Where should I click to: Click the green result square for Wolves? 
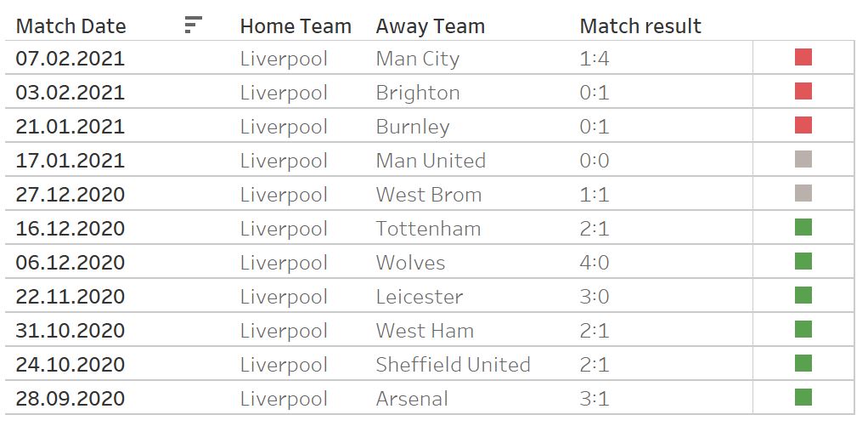point(803,262)
